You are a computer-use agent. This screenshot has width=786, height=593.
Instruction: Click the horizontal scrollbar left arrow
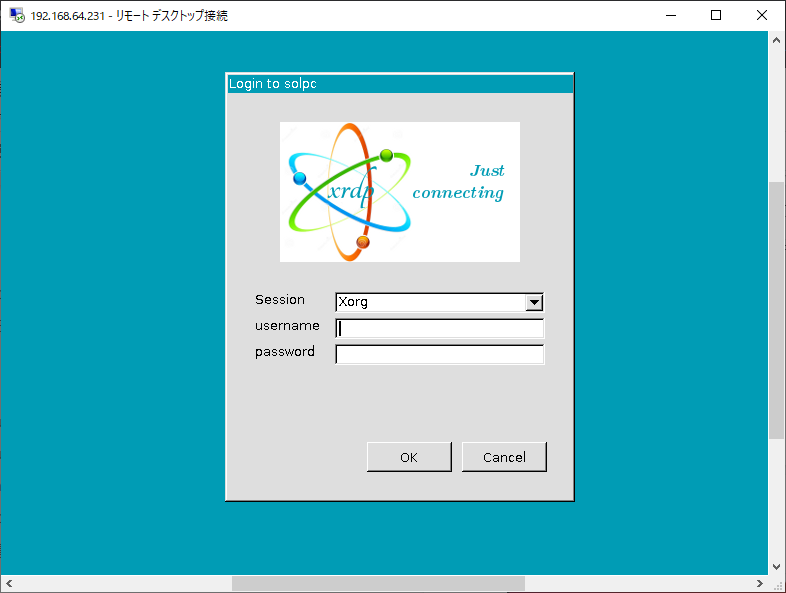[x=9, y=583]
